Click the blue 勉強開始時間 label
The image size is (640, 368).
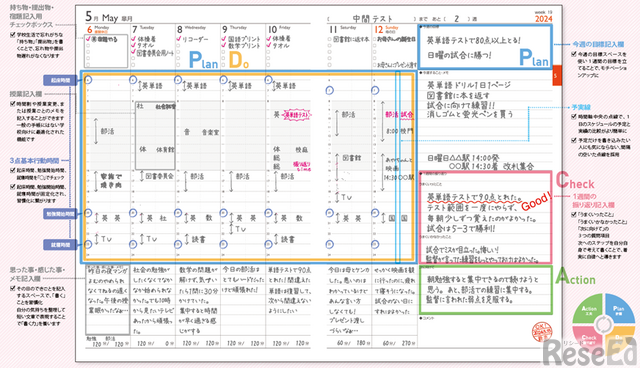[x=60, y=213]
